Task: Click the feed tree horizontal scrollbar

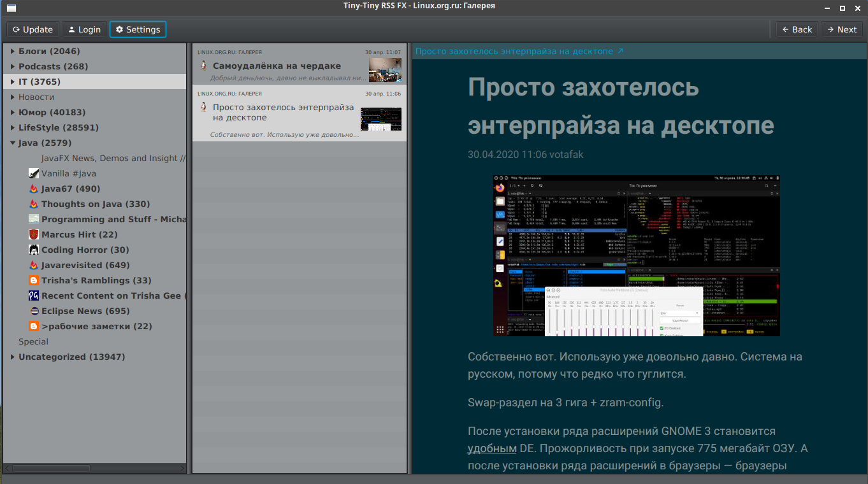Action: [51, 468]
